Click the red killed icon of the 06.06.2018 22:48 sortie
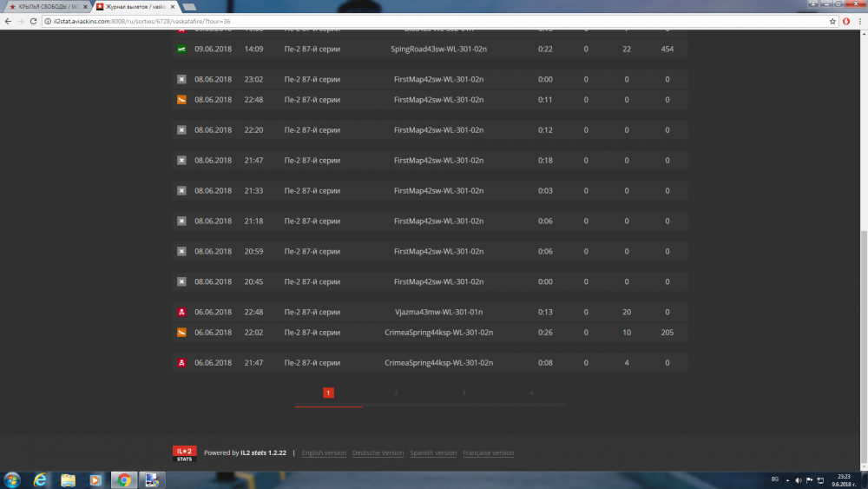 tap(181, 312)
